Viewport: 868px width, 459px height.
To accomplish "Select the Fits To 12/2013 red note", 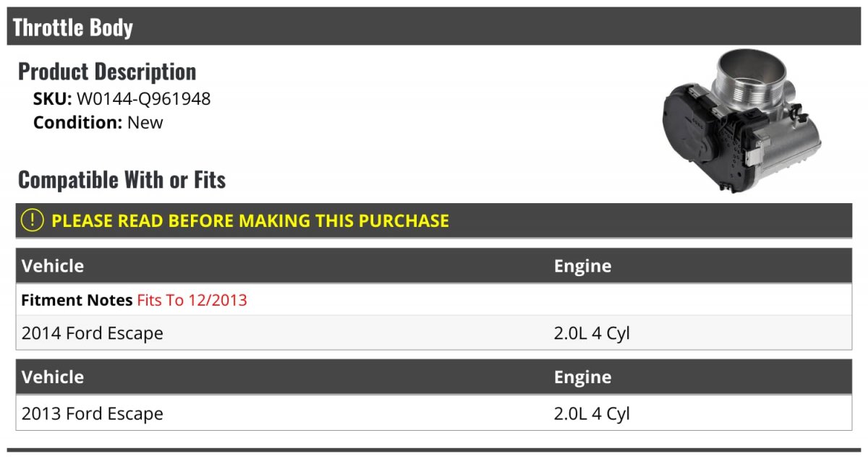I will [x=192, y=300].
